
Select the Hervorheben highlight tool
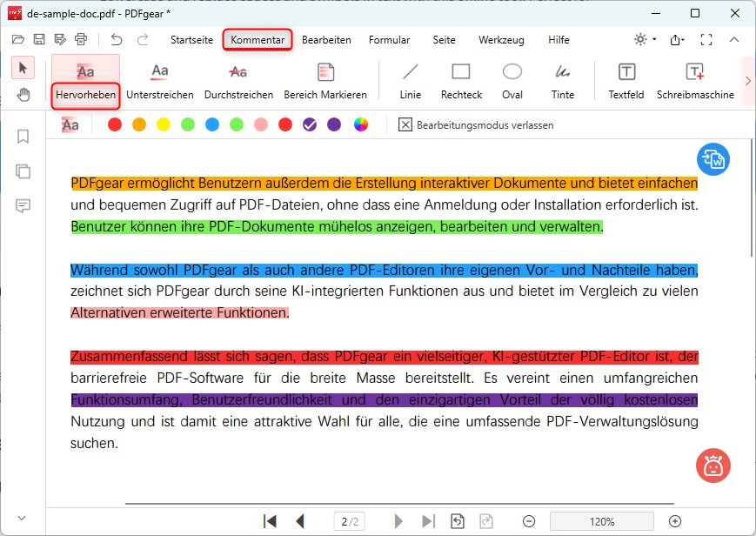coord(85,81)
